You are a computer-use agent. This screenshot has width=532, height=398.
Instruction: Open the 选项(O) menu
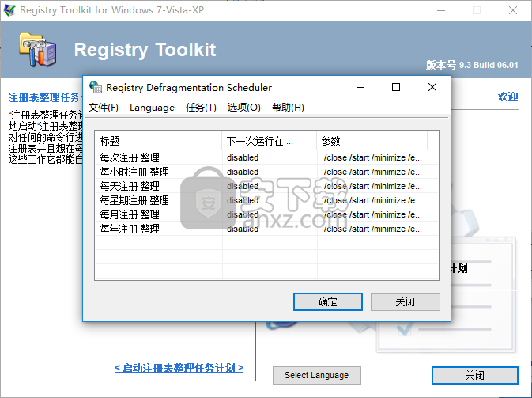pos(244,108)
